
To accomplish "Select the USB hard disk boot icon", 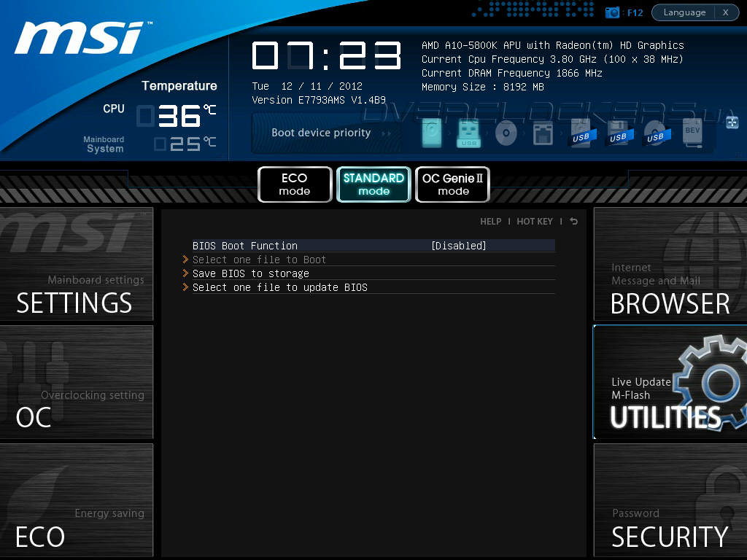I will click(x=581, y=133).
